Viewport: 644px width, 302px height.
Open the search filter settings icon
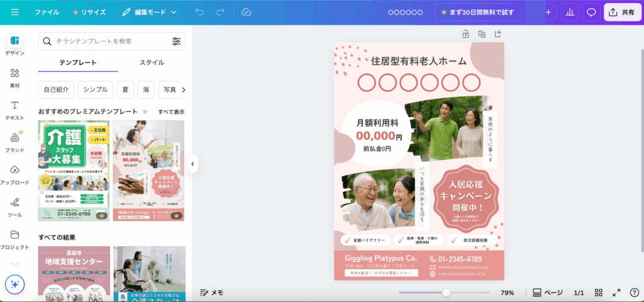click(176, 42)
